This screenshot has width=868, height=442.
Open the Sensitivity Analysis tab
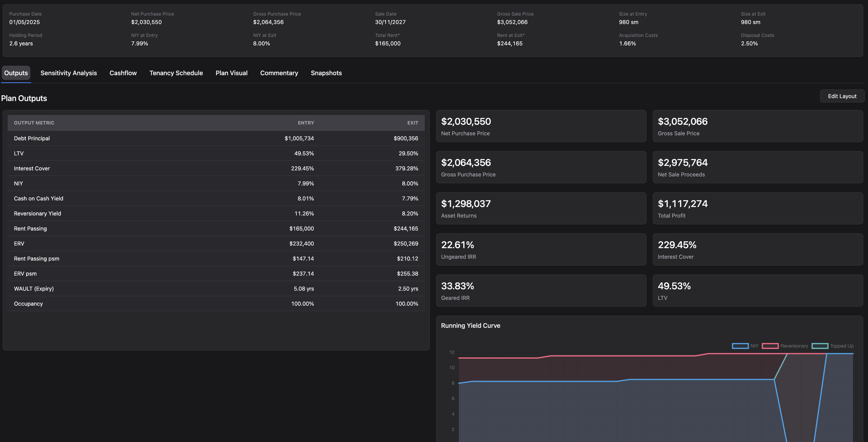tap(69, 73)
